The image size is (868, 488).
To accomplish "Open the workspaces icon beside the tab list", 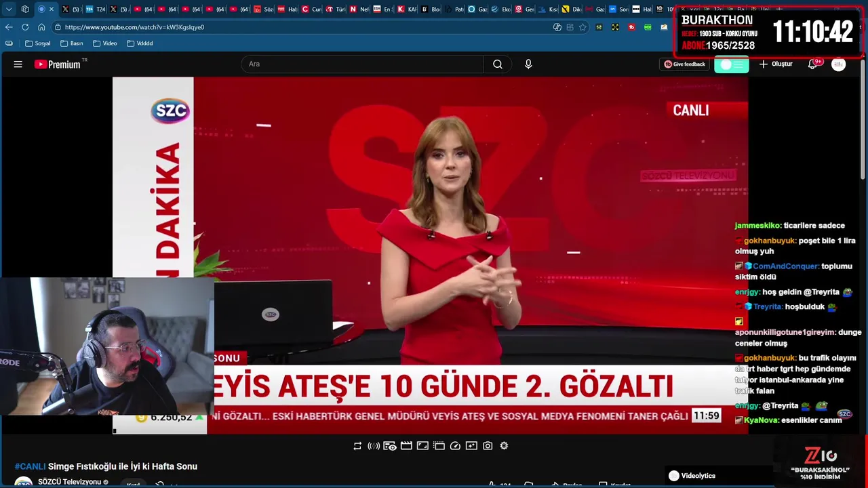I will click(25, 9).
